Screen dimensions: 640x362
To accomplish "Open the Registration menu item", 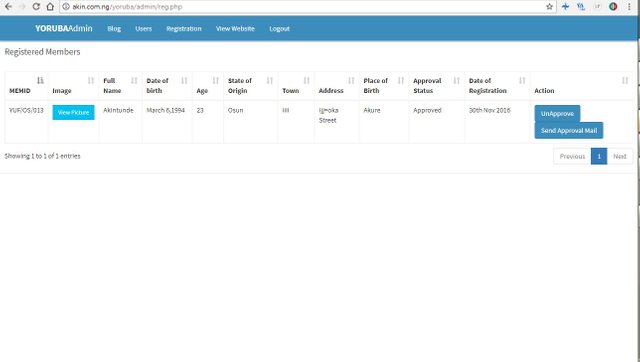I will click(184, 29).
